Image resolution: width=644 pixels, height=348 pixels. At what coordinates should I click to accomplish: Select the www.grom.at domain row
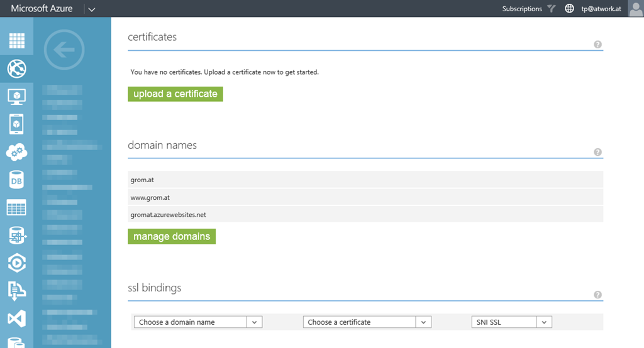pyautogui.click(x=365, y=197)
